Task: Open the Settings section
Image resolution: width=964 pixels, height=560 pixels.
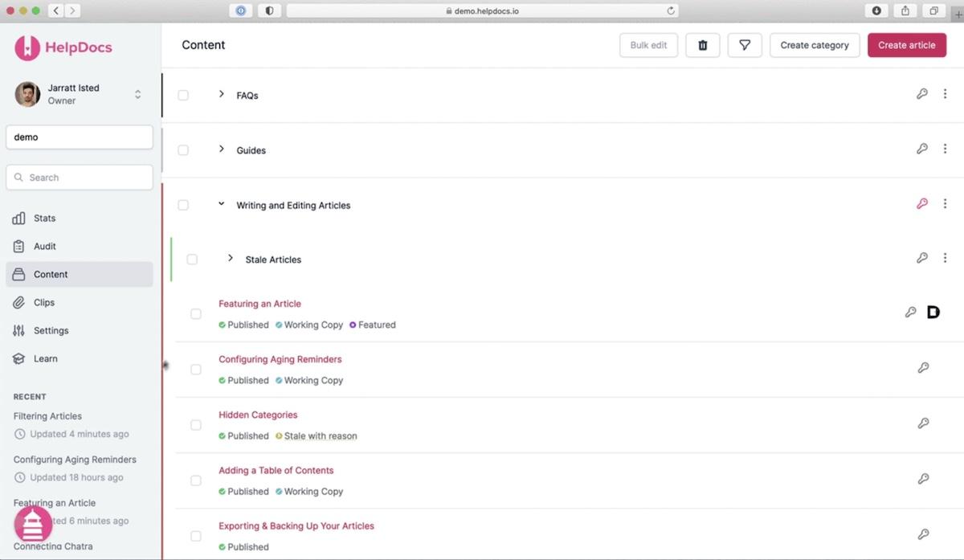Action: point(50,330)
